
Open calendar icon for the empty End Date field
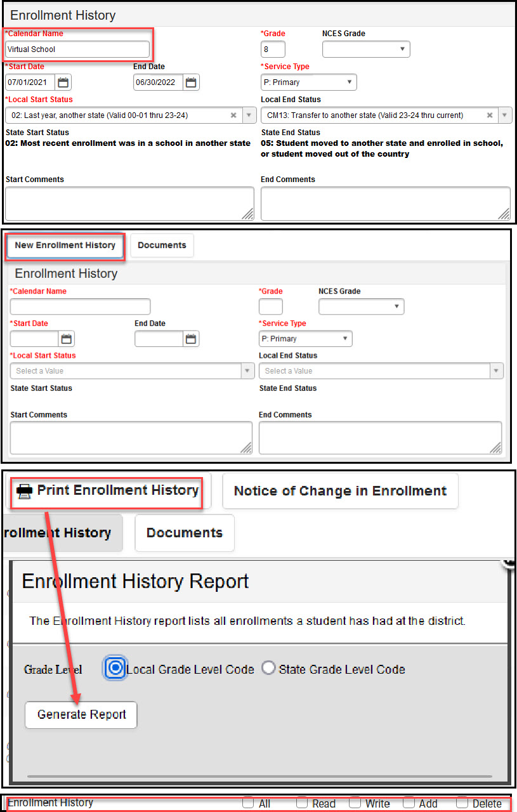point(191,339)
